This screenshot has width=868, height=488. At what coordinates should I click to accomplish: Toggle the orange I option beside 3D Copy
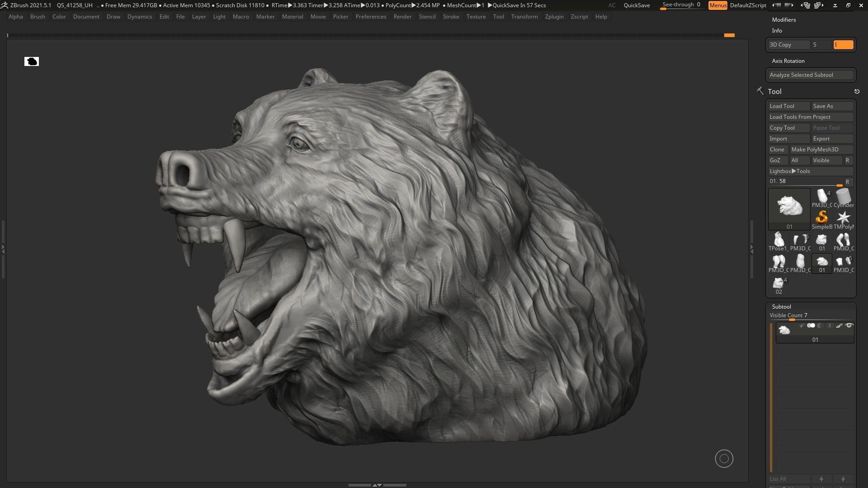pyautogui.click(x=843, y=45)
